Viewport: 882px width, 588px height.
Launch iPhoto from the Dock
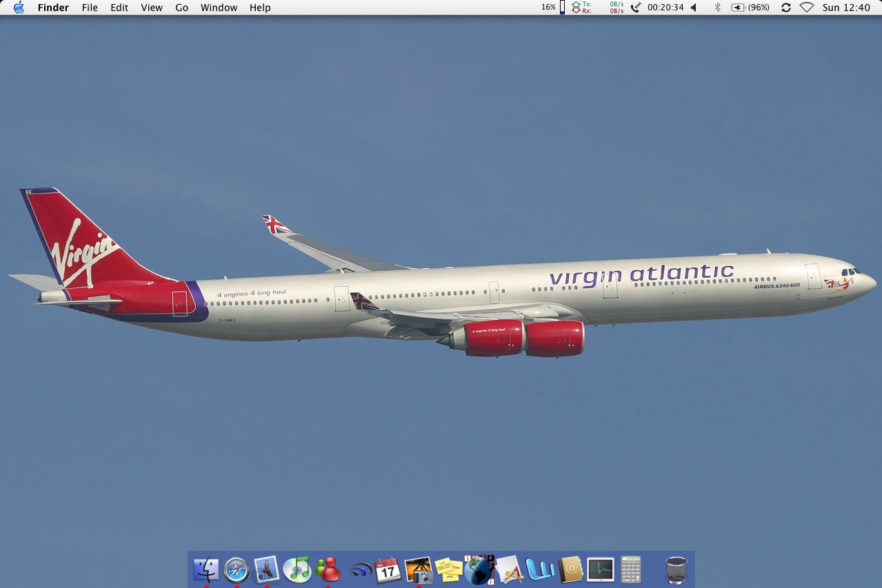tap(419, 569)
